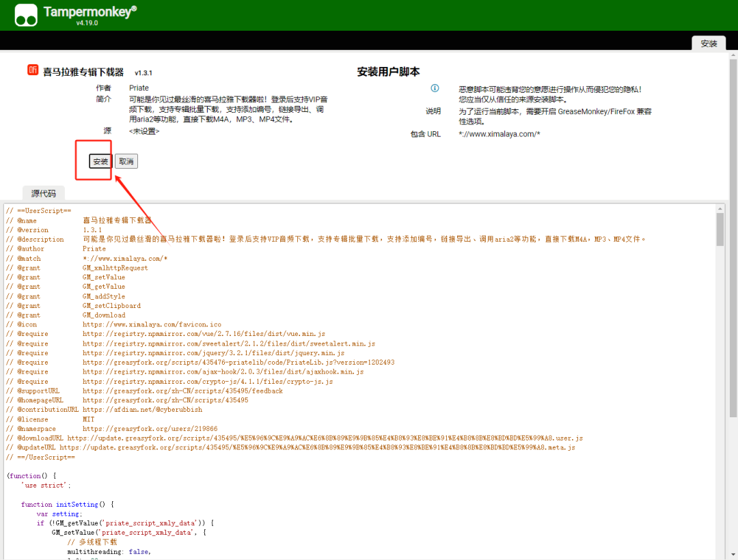The width and height of the screenshot is (738, 560).
Task: Click the function initSetting() line
Action: 67,505
